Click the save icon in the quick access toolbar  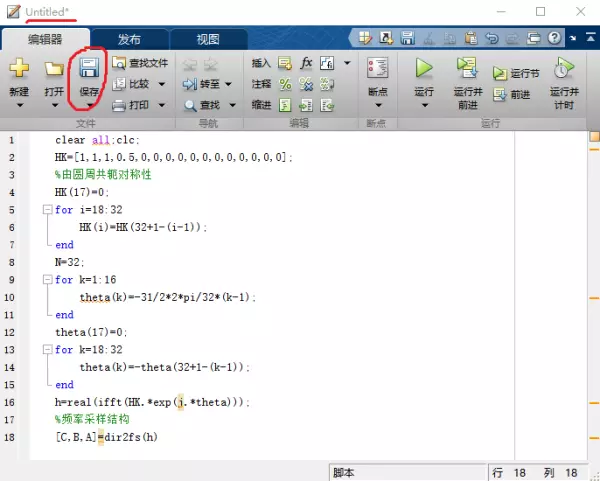pyautogui.click(x=408, y=38)
